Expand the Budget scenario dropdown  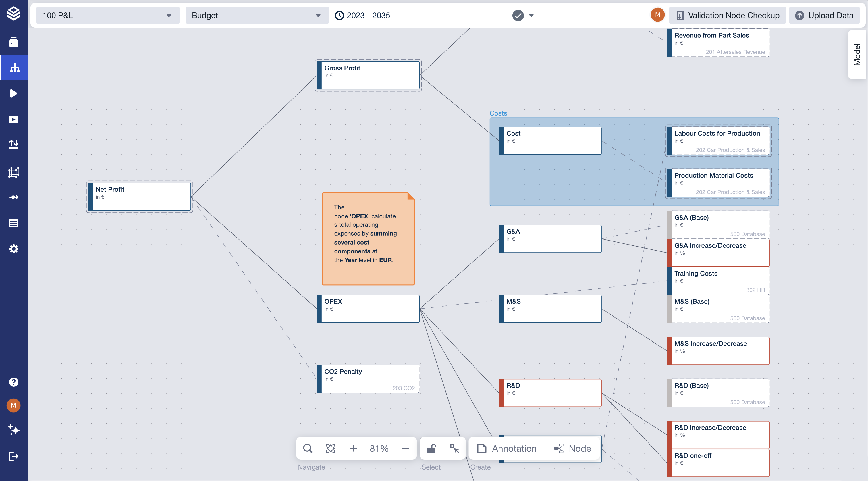pos(257,16)
